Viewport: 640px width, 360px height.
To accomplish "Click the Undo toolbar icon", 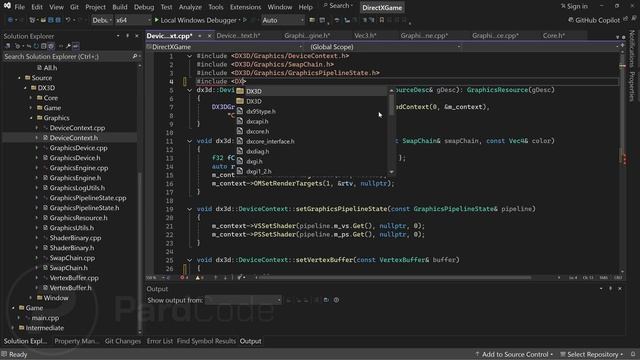I will tap(68, 20).
